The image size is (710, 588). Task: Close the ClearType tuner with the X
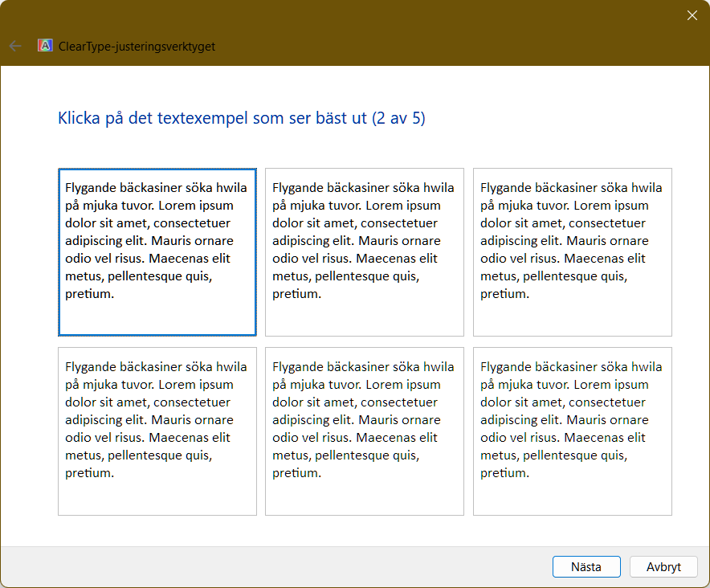click(692, 14)
